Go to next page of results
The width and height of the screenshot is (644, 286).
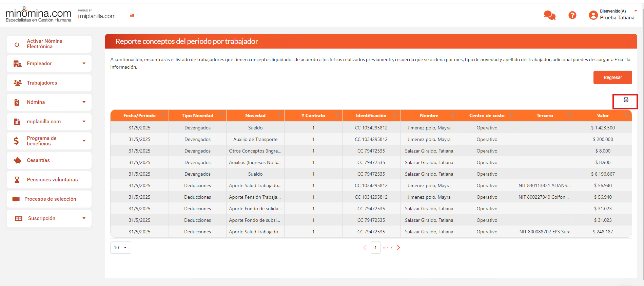pyautogui.click(x=399, y=248)
